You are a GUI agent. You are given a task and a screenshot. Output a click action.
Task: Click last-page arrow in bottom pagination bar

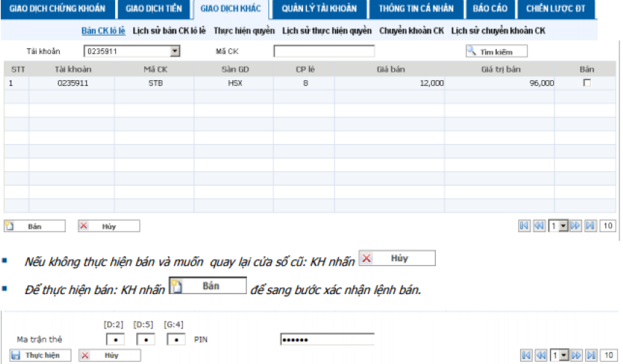[x=590, y=355]
